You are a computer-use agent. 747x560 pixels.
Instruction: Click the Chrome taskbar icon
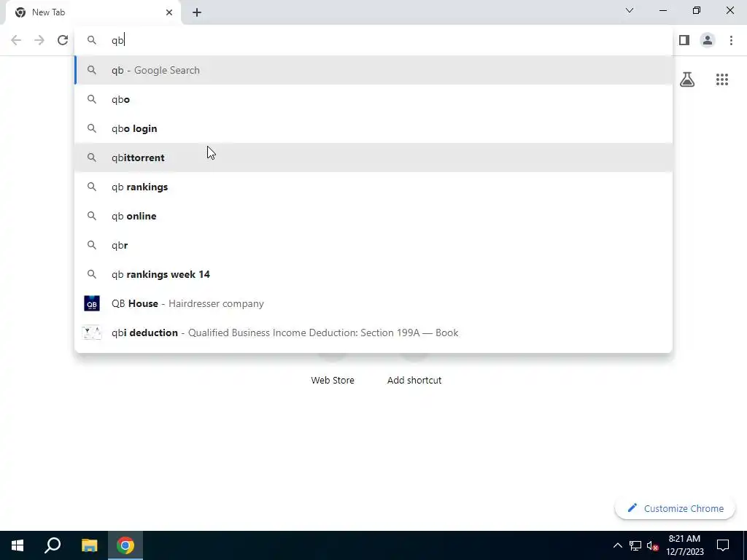125,545
